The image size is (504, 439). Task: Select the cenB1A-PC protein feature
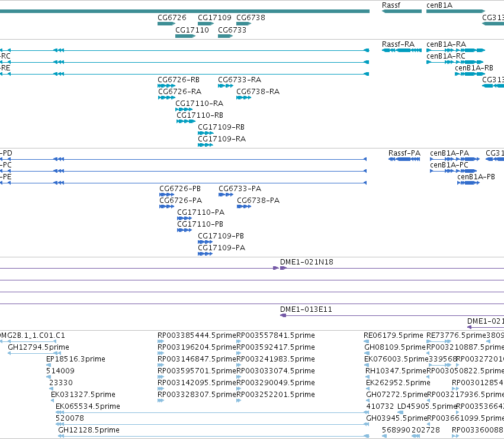454,171
